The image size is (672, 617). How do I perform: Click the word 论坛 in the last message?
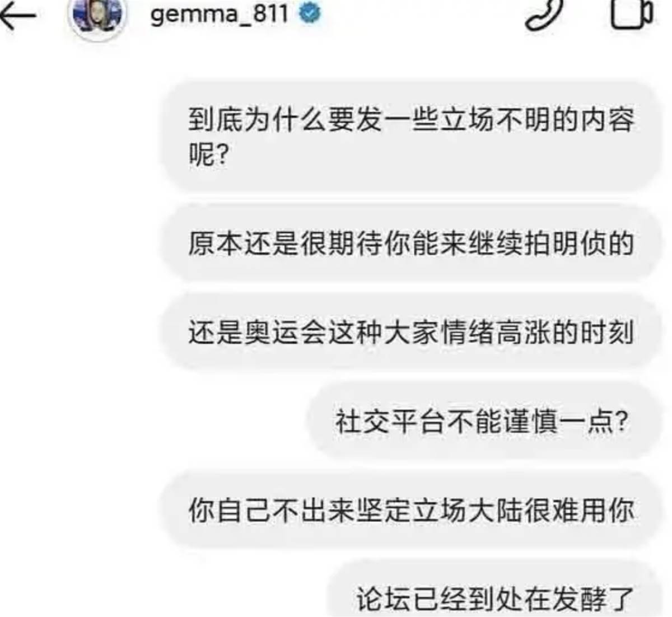coord(384,600)
